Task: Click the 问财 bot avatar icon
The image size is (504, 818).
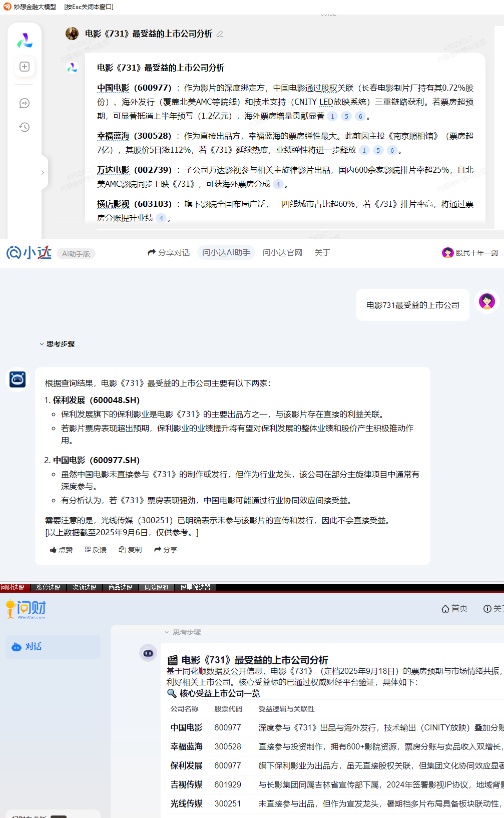Action: (x=148, y=653)
